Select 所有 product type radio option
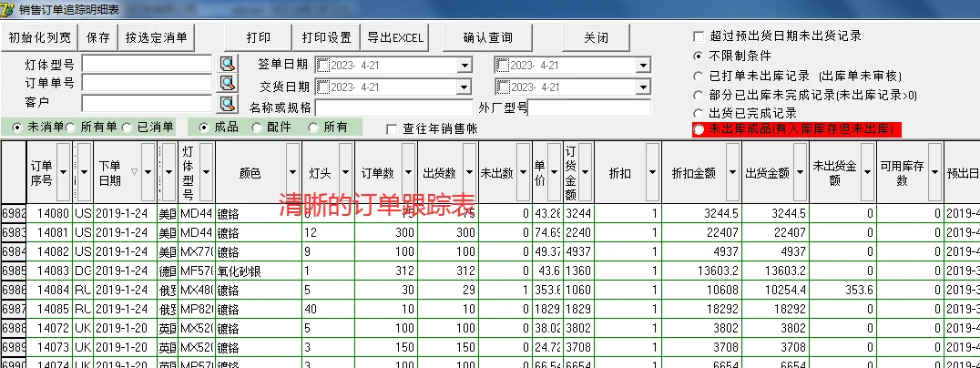This screenshot has height=368, width=980. tap(313, 127)
